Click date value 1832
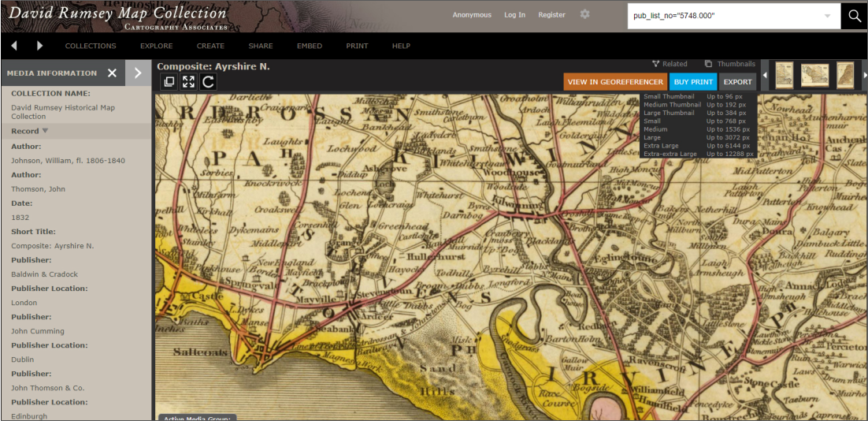 click(20, 217)
